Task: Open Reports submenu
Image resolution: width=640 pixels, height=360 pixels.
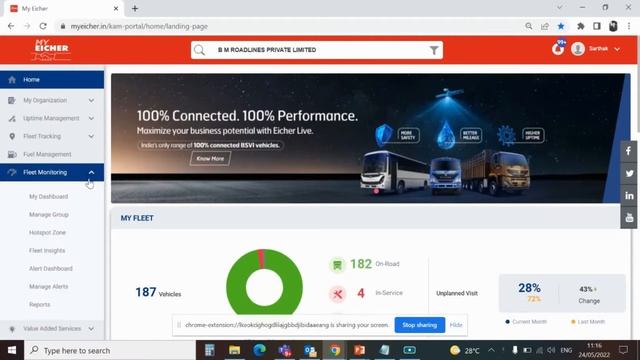Action: click(x=40, y=304)
